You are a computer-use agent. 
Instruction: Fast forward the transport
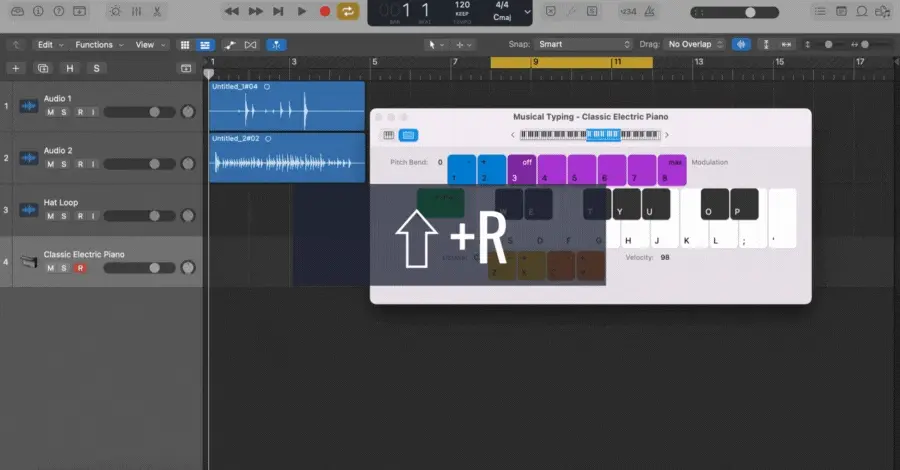pos(255,11)
